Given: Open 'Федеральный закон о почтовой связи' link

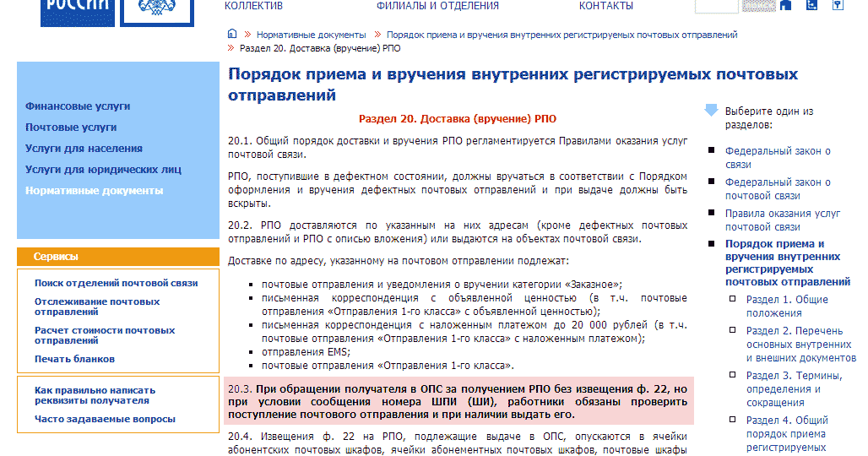Looking at the screenshot, I should [x=778, y=188].
